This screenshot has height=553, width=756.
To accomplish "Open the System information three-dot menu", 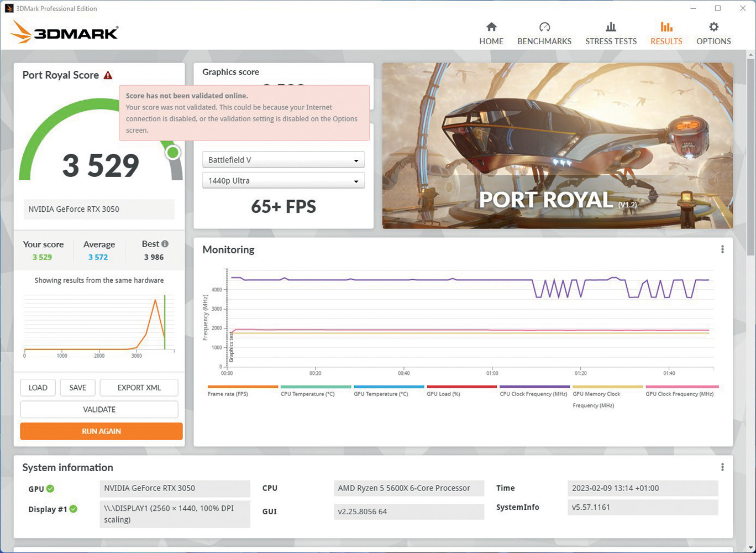I will pyautogui.click(x=722, y=467).
